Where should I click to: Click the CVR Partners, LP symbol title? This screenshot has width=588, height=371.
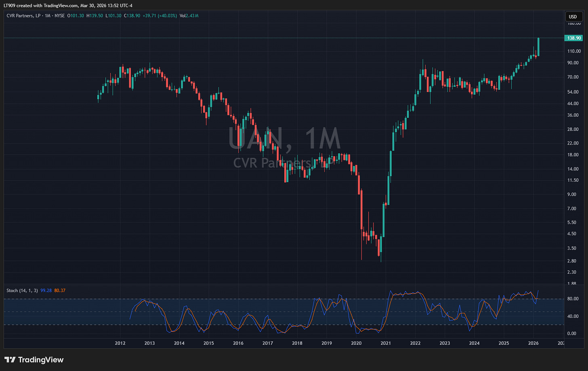(24, 16)
